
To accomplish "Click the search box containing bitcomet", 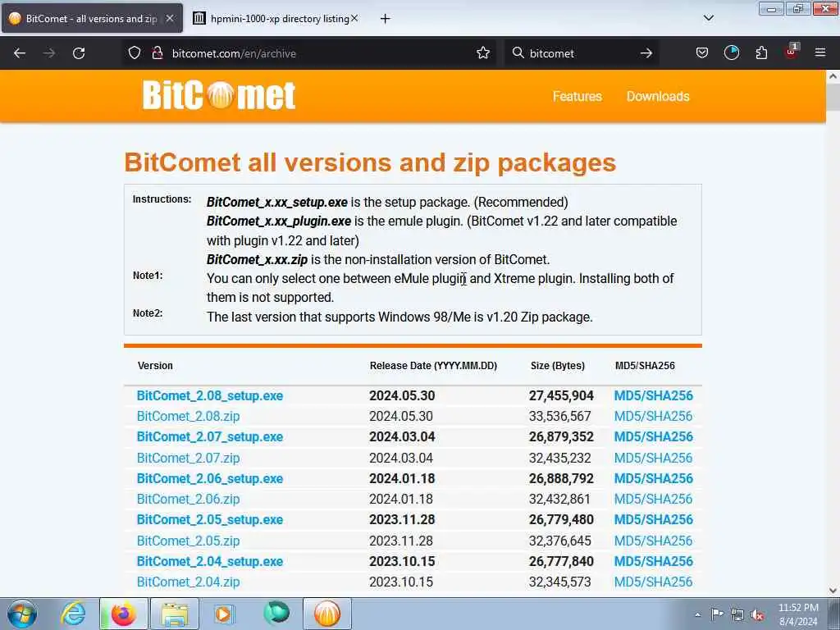I will pos(582,53).
